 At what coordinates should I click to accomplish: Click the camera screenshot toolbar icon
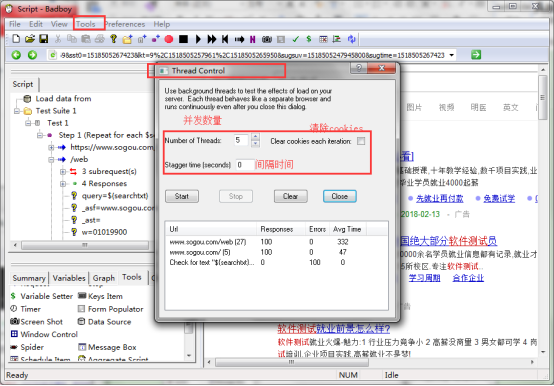267,39
